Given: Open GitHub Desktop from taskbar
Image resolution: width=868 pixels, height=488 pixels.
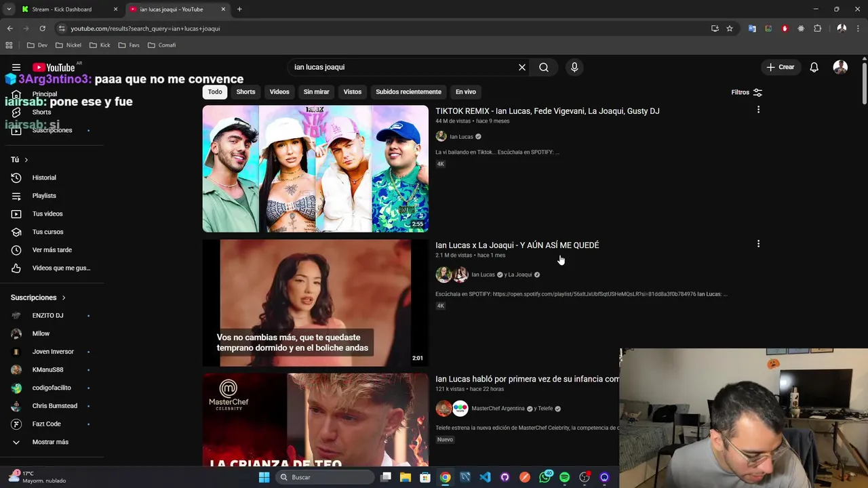Looking at the screenshot, I should 505,477.
